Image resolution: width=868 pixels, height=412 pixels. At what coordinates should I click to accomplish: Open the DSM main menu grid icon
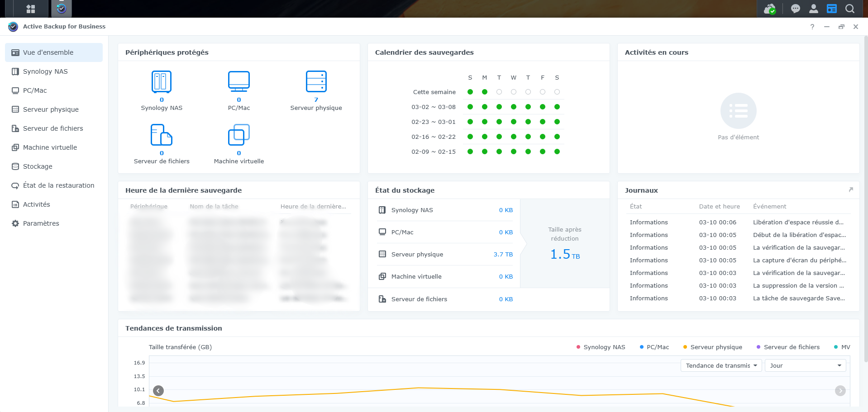click(x=31, y=9)
